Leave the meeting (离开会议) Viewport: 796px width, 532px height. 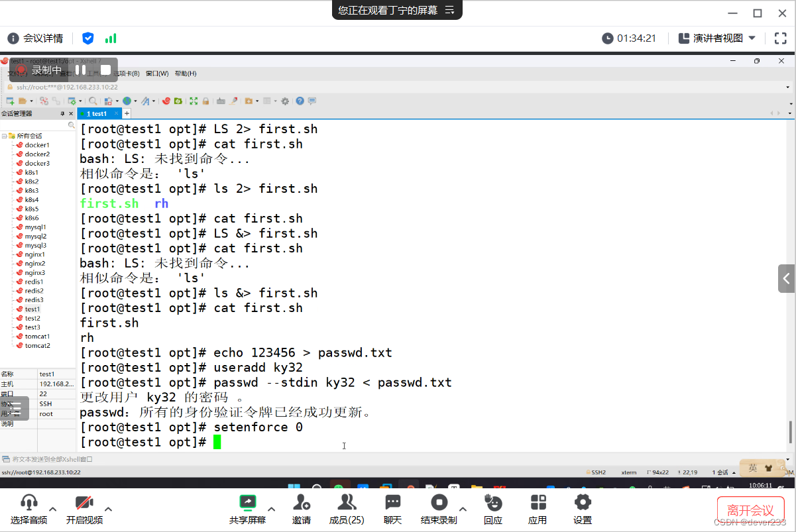(750, 511)
